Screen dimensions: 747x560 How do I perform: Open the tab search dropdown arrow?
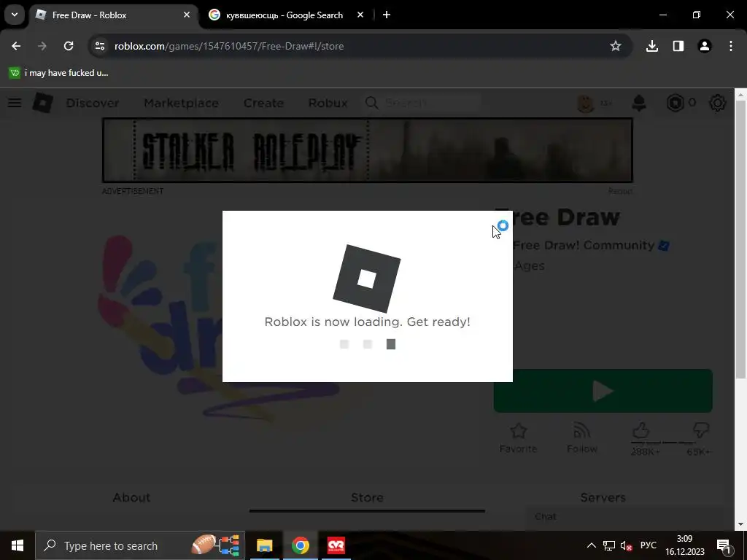[x=15, y=15]
